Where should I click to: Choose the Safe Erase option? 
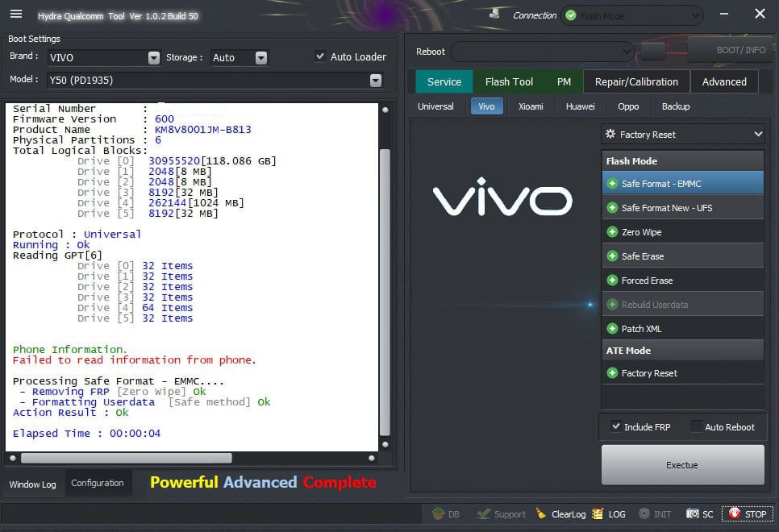click(x=682, y=256)
